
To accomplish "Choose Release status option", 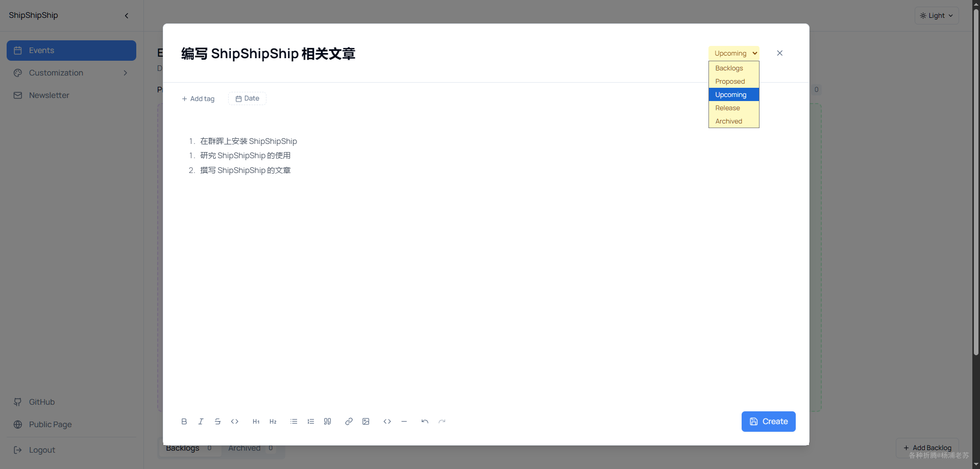I will (734, 108).
